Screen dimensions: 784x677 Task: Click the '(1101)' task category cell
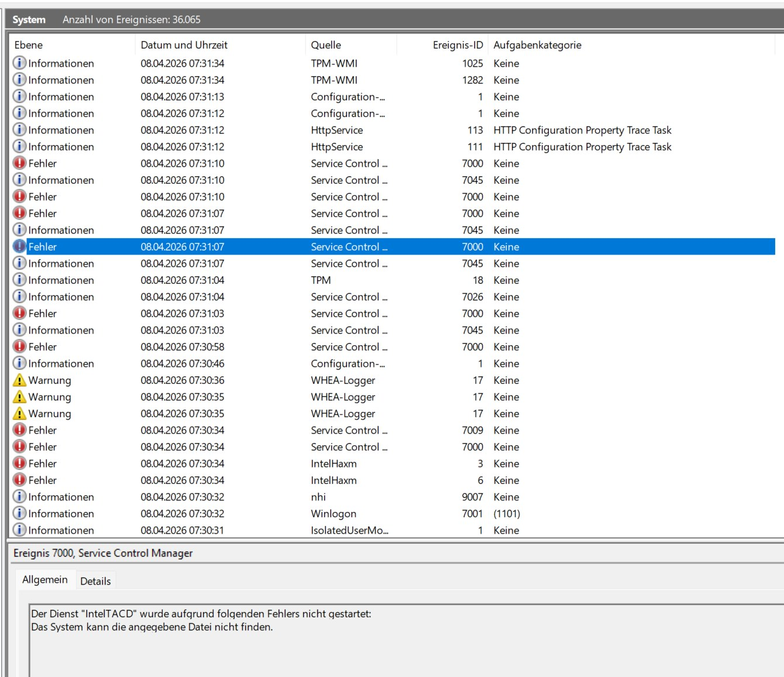(507, 514)
